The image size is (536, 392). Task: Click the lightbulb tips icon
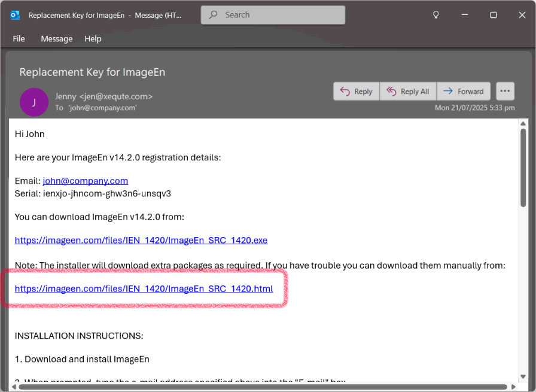[x=436, y=15]
